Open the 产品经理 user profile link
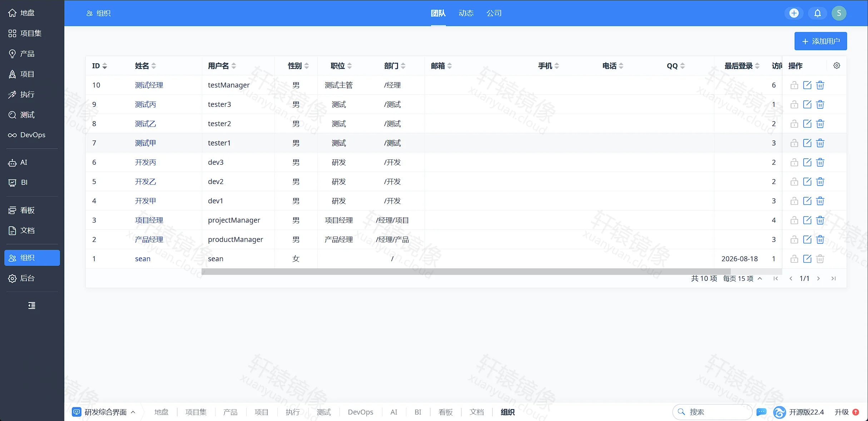868x421 pixels. coord(149,239)
